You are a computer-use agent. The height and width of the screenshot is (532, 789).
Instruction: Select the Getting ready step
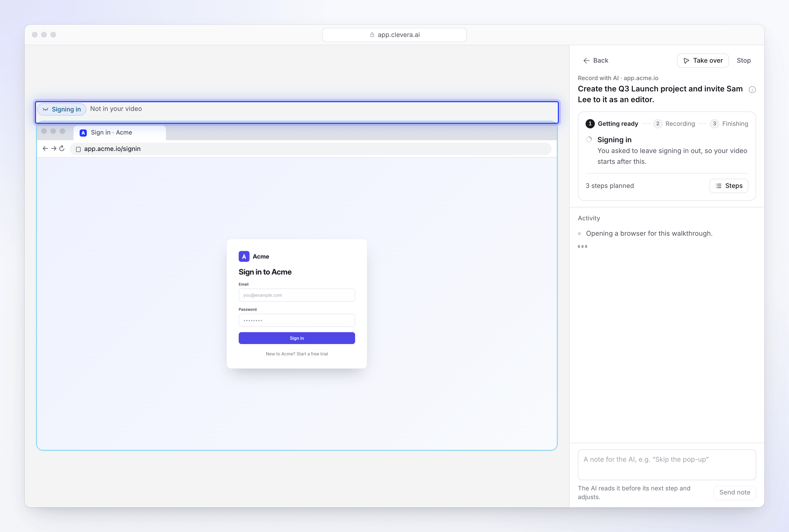pos(612,123)
